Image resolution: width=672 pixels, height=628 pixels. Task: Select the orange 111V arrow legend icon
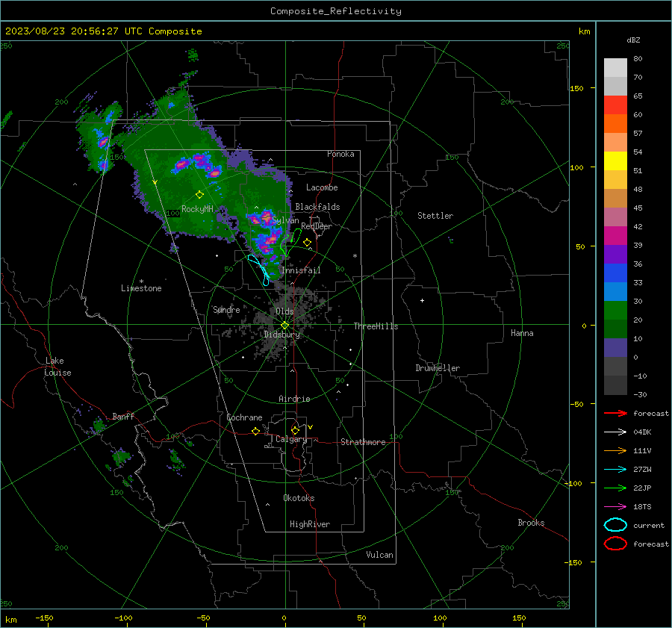coord(615,450)
